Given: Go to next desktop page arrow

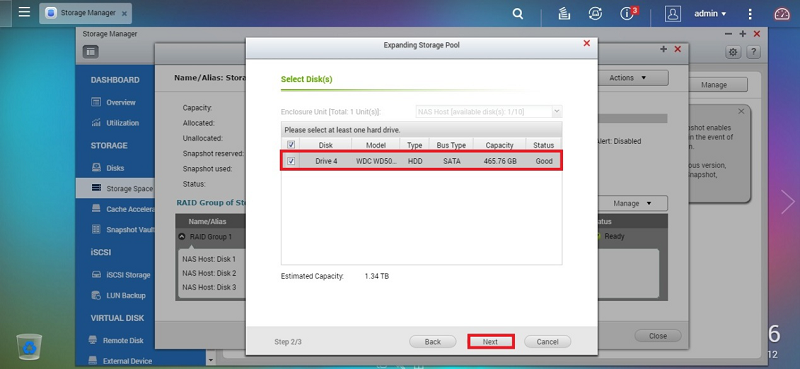Looking at the screenshot, I should click(787, 202).
